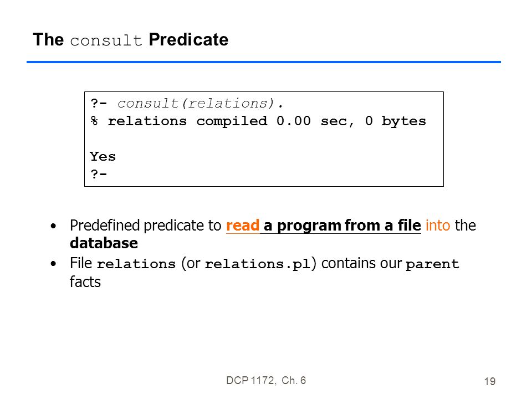Image resolution: width=532 pixels, height=399 pixels.
Task: Click the orange word 'into'
Action: tap(438, 226)
